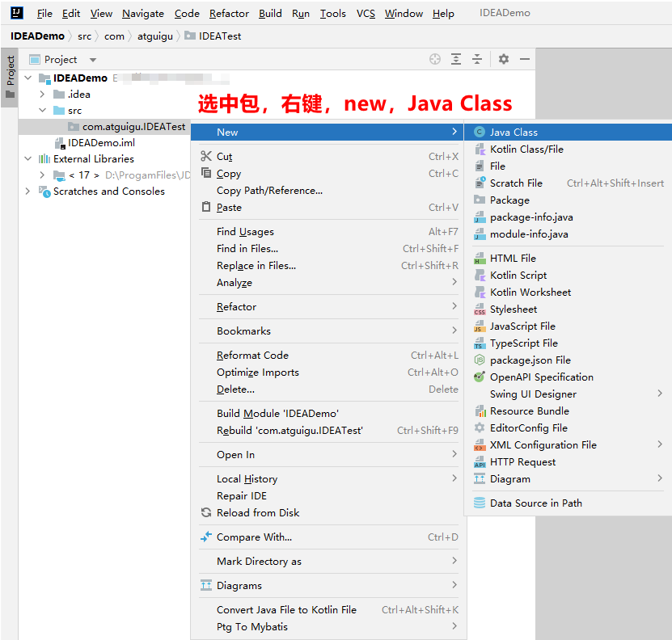Click the locate/select opened file target icon
The width and height of the screenshot is (672, 640).
coord(435,59)
